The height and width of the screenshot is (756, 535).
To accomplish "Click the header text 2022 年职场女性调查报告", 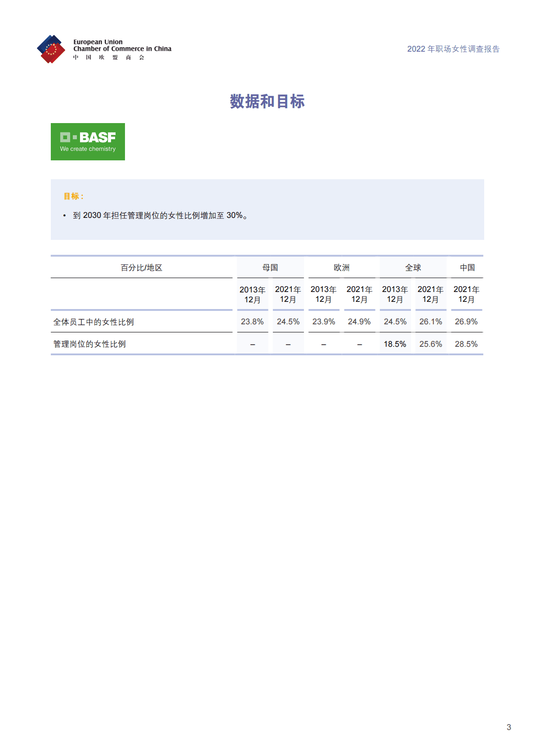I will (x=453, y=49).
